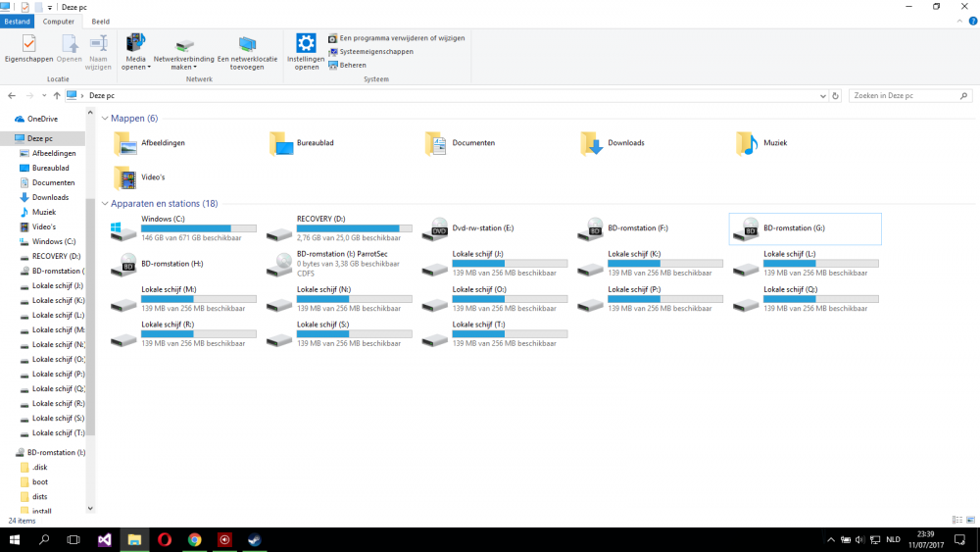The image size is (980, 552).
Task: Click Een netwerklocatie toevoegen icon
Action: tap(247, 44)
